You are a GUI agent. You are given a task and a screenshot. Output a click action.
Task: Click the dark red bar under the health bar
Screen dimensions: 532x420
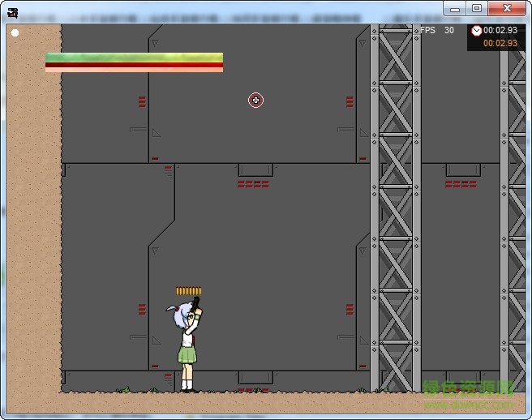(x=134, y=65)
